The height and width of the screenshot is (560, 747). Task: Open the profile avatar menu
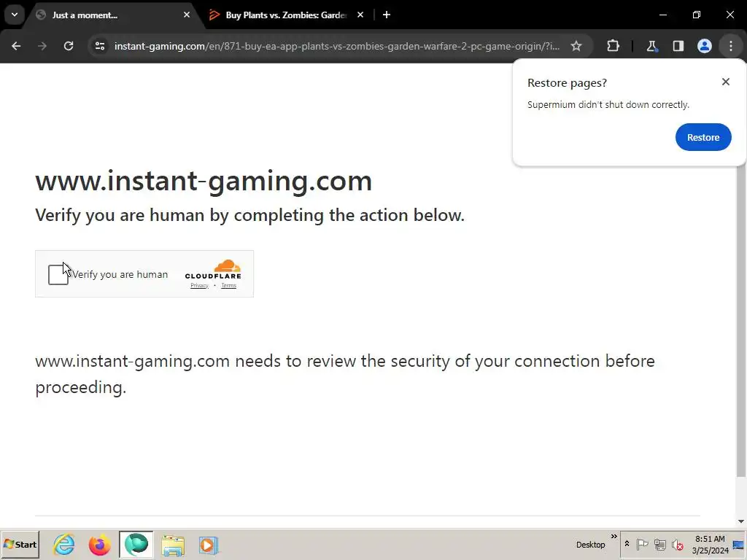pos(705,46)
